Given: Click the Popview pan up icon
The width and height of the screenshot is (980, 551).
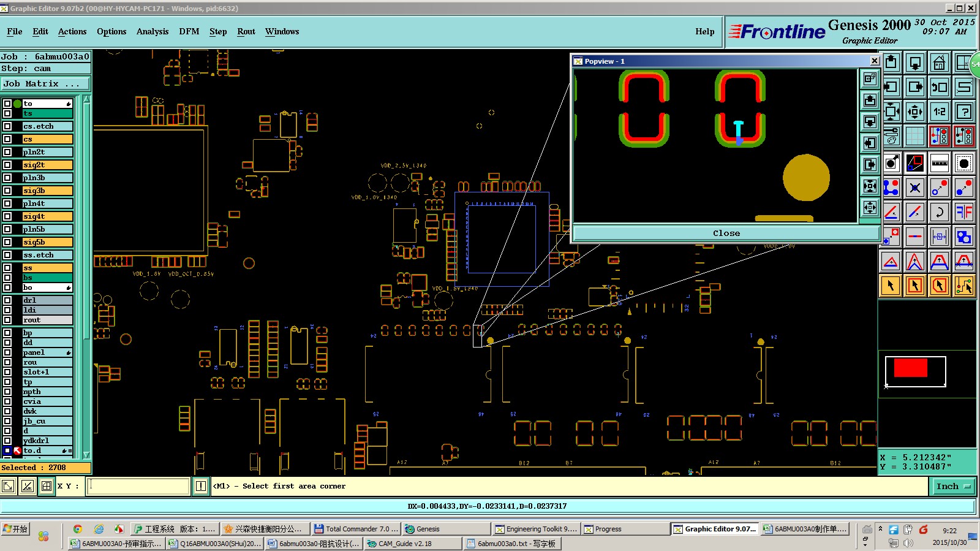Looking at the screenshot, I should point(870,101).
